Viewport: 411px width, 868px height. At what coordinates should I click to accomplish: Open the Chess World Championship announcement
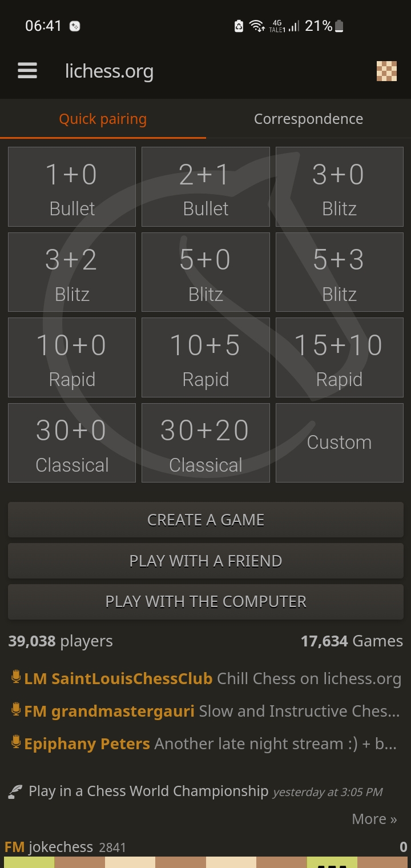coord(146,791)
